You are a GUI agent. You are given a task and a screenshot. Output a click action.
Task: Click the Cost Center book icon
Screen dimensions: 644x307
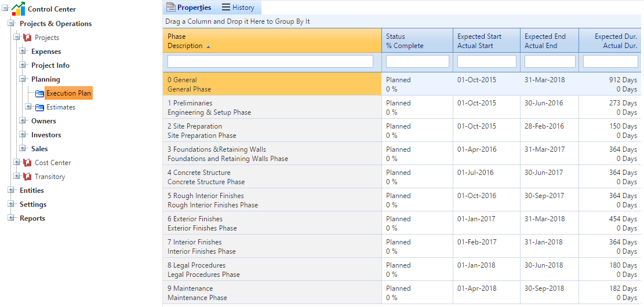pyautogui.click(x=27, y=163)
